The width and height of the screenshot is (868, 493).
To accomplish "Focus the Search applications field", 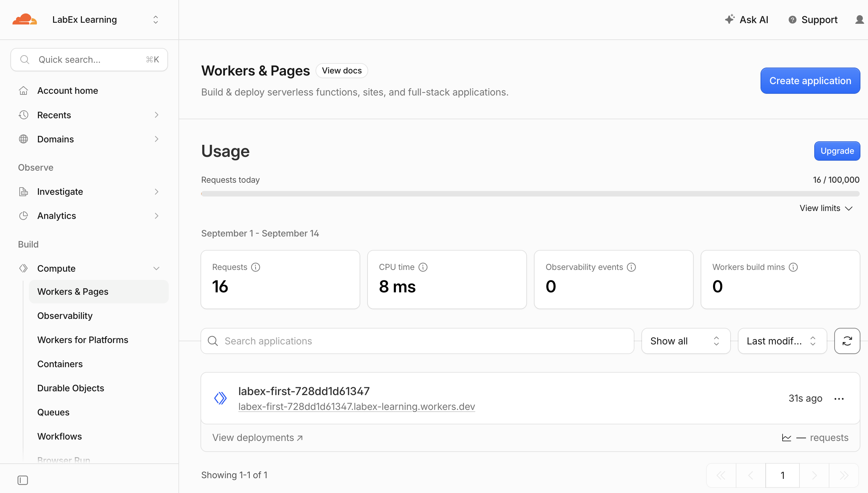I will (x=417, y=341).
